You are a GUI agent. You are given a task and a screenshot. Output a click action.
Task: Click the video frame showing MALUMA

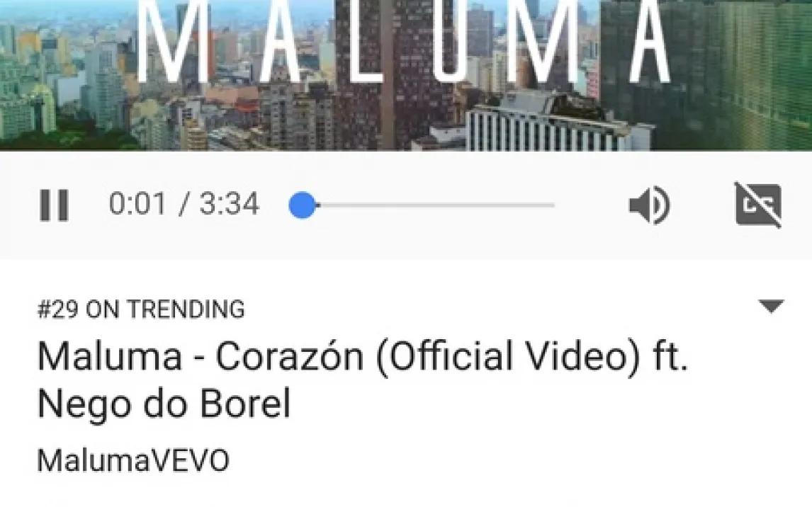point(406,75)
